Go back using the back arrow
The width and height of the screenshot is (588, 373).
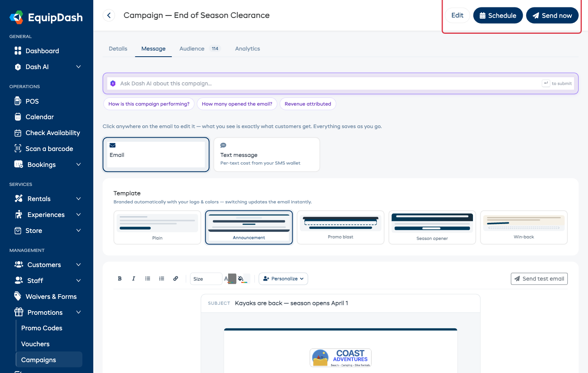[109, 15]
